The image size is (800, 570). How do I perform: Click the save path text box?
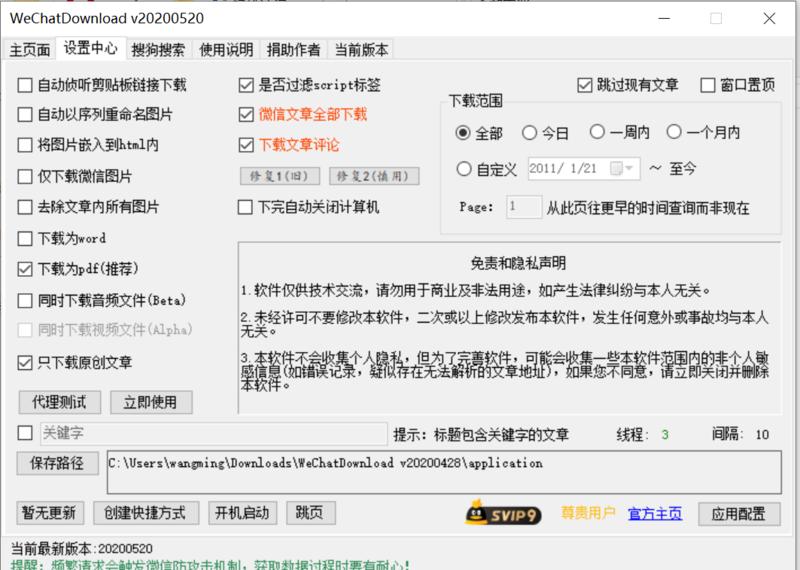pos(444,472)
